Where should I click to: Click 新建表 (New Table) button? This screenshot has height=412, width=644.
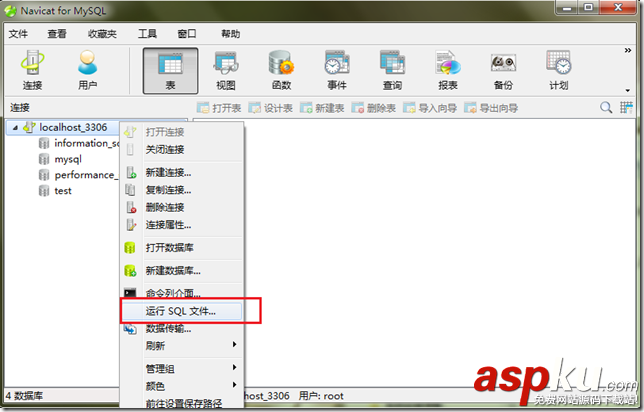322,108
